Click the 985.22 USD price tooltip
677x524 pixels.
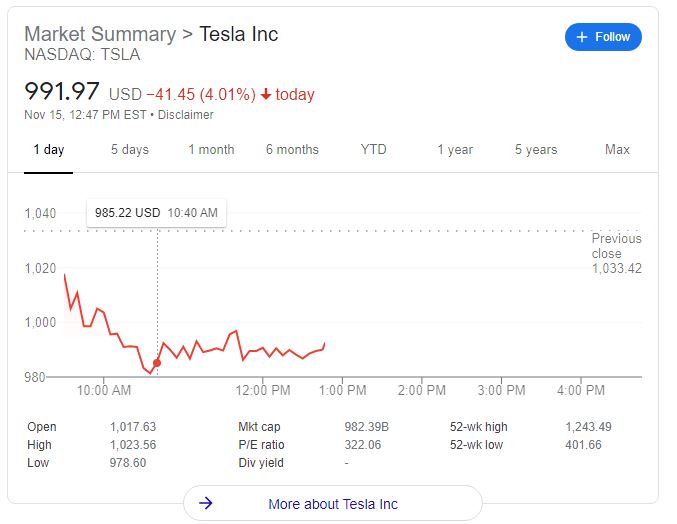click(x=156, y=213)
